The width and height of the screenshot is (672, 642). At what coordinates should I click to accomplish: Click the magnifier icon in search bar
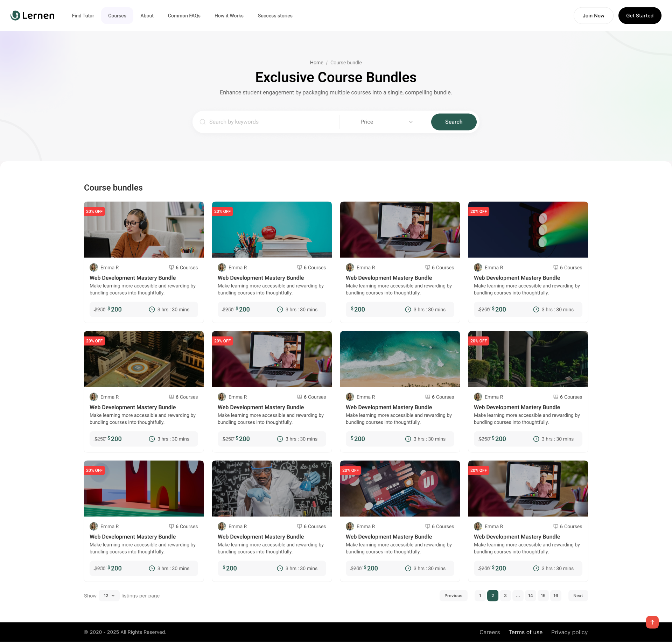[203, 122]
